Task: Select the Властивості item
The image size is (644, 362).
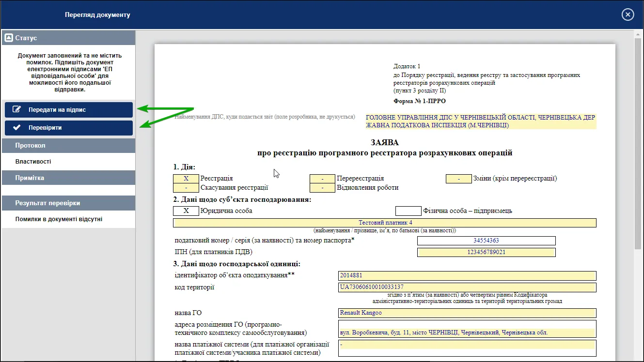Action: (x=33, y=162)
